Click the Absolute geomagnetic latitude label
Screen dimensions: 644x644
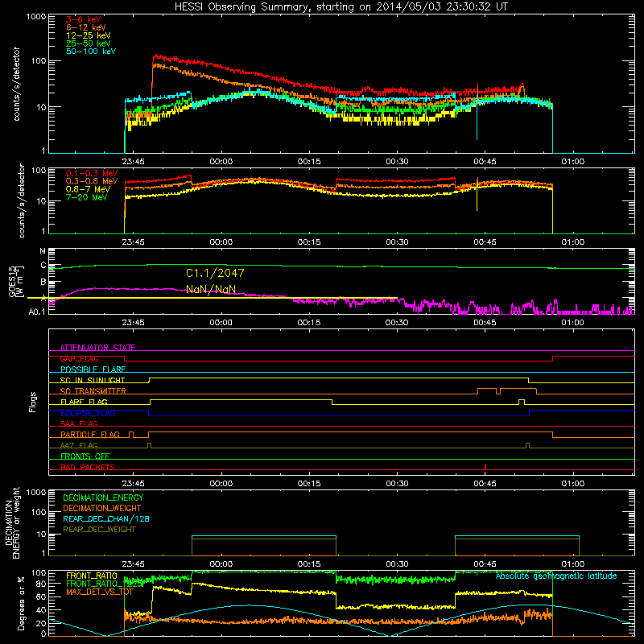(556, 576)
